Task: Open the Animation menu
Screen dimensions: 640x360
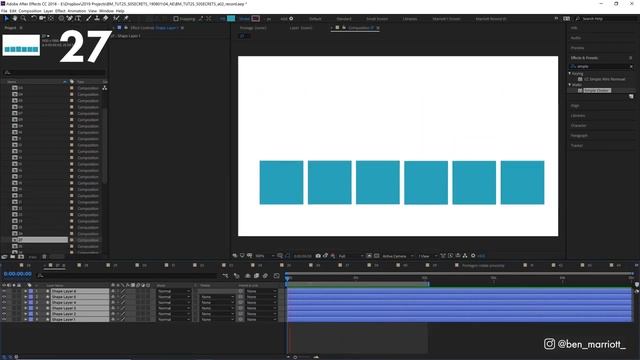Action: (76, 11)
